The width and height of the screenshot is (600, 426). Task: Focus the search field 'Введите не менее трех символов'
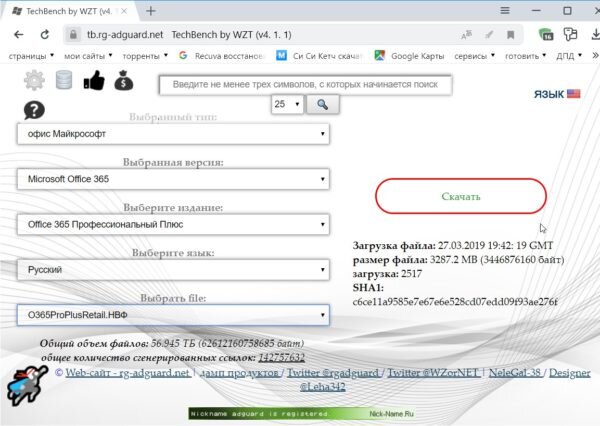305,85
